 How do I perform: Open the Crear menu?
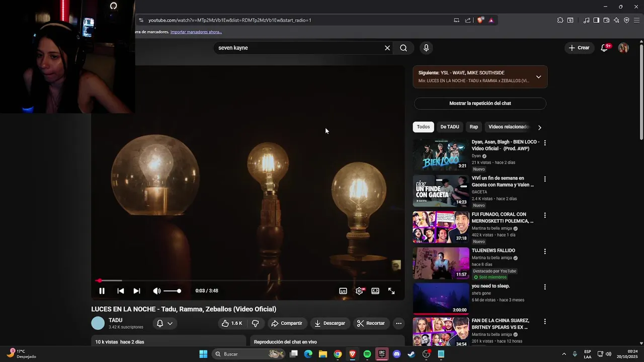(x=579, y=48)
